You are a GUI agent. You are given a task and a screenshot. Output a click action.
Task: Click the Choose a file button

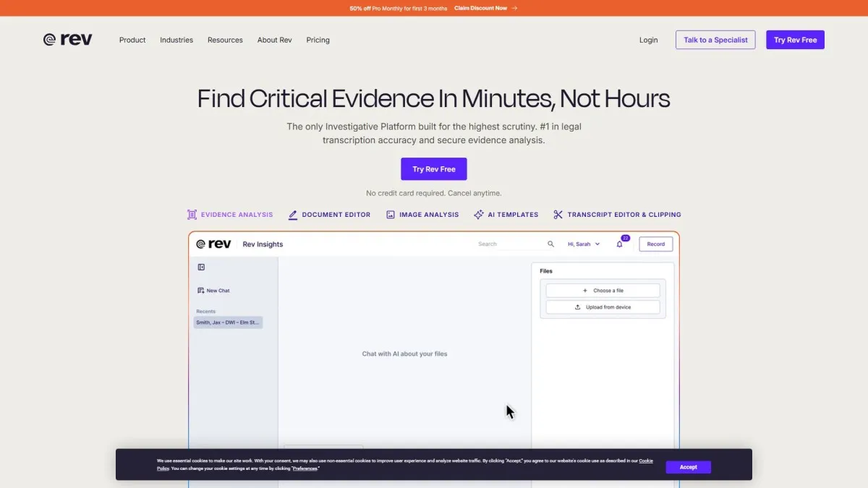coord(603,291)
